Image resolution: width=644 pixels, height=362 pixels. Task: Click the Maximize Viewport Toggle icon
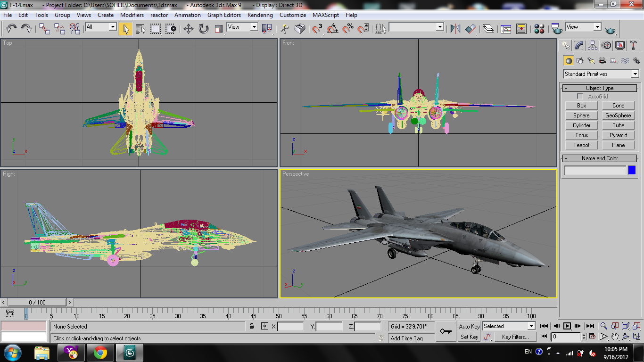tap(636, 337)
